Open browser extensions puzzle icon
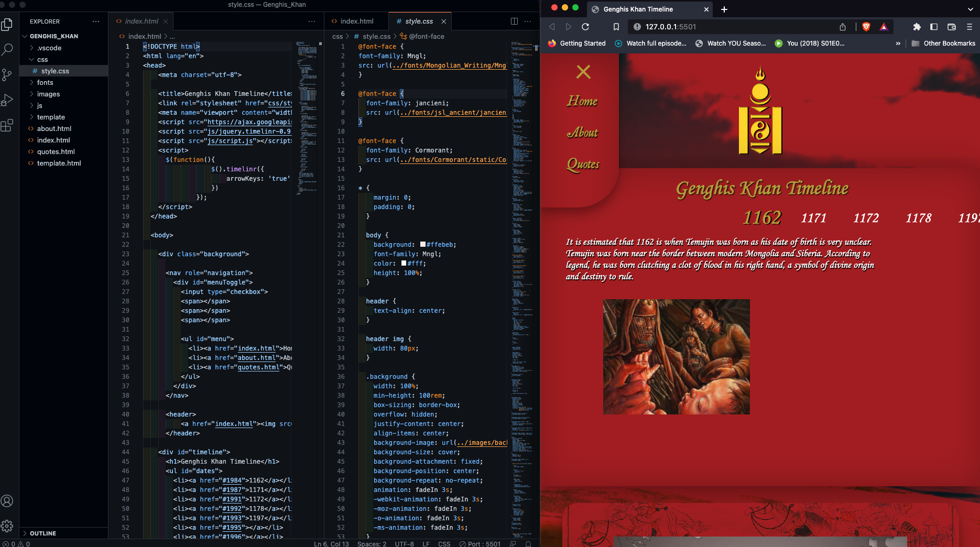Viewport: 980px width, 547px height. click(917, 27)
